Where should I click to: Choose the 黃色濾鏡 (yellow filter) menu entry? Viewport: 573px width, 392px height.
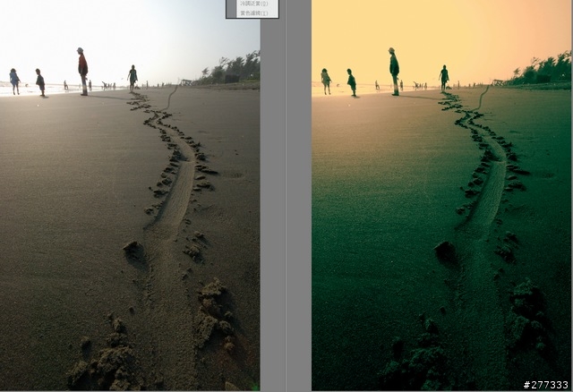pos(254,13)
